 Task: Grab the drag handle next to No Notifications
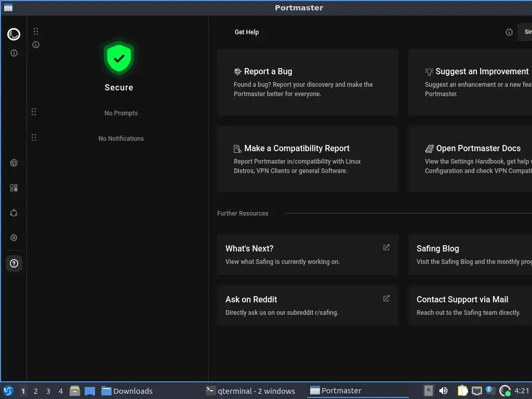[34, 137]
